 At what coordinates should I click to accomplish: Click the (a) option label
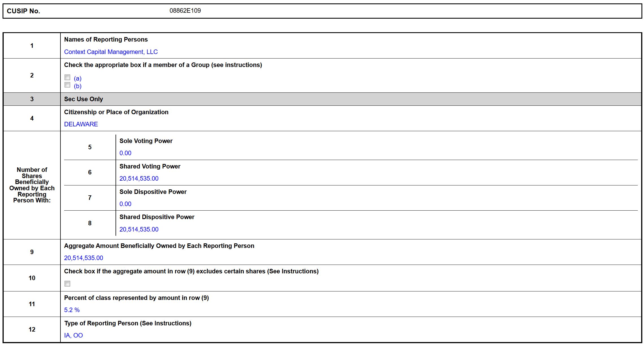77,79
